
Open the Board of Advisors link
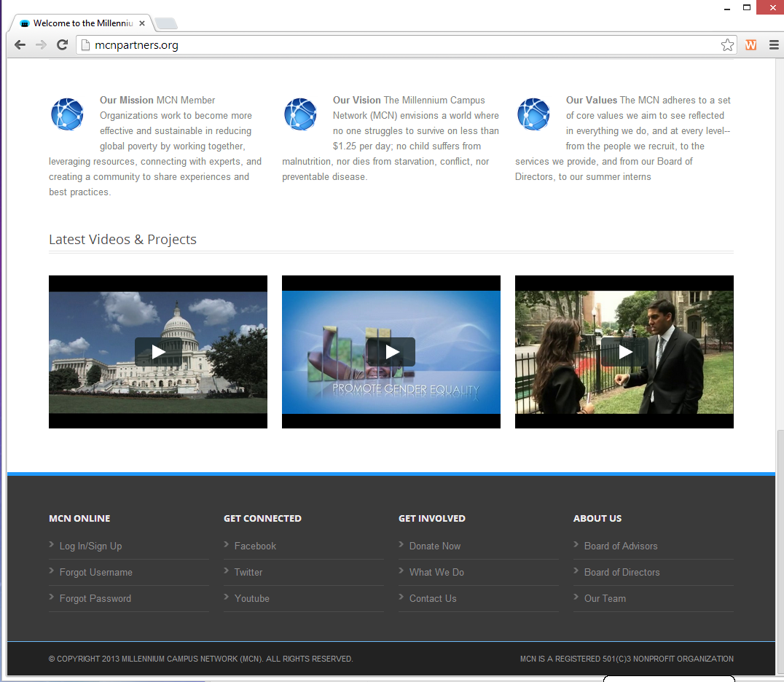(x=621, y=546)
